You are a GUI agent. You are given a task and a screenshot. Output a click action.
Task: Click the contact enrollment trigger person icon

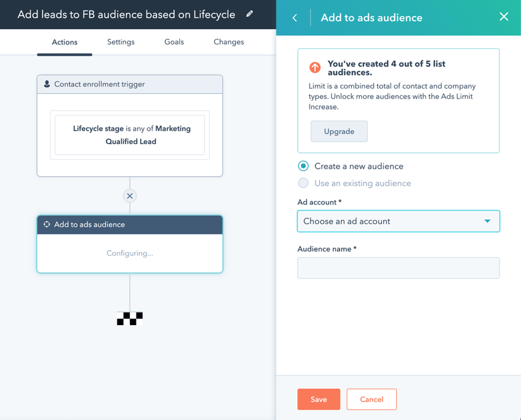pos(47,84)
